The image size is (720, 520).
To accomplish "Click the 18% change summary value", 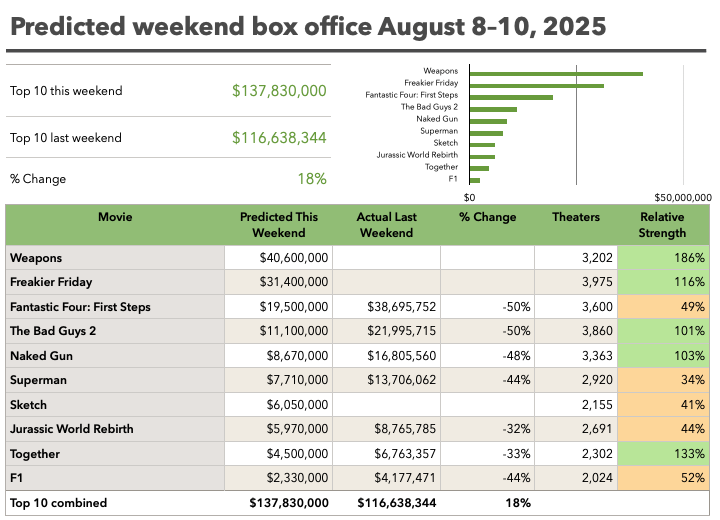I will point(312,179).
